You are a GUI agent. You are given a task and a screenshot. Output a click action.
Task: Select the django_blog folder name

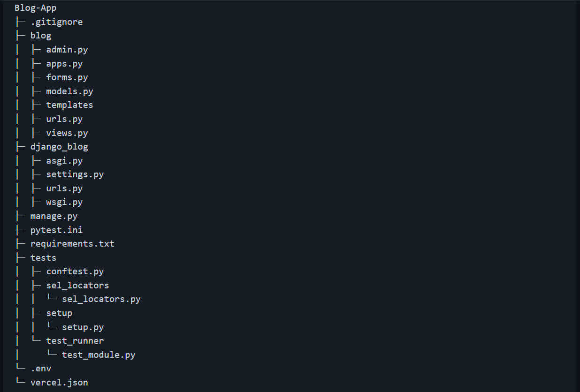[59, 147]
